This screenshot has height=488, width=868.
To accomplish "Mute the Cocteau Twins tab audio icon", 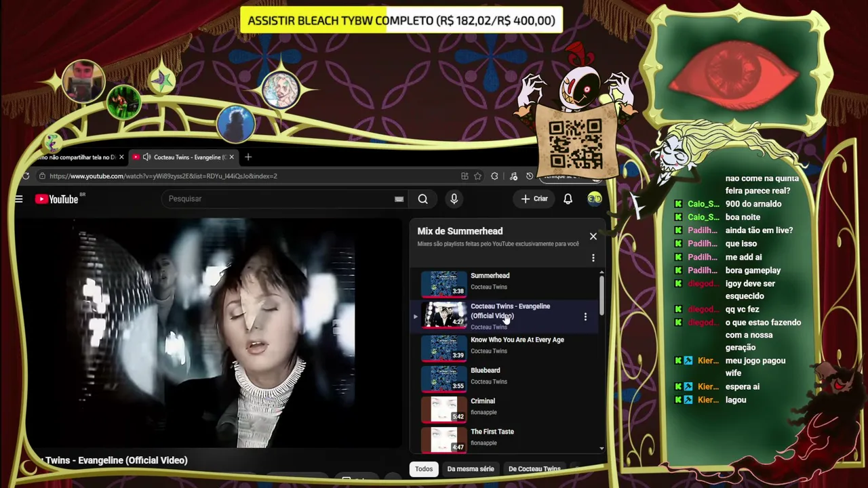I will click(146, 157).
